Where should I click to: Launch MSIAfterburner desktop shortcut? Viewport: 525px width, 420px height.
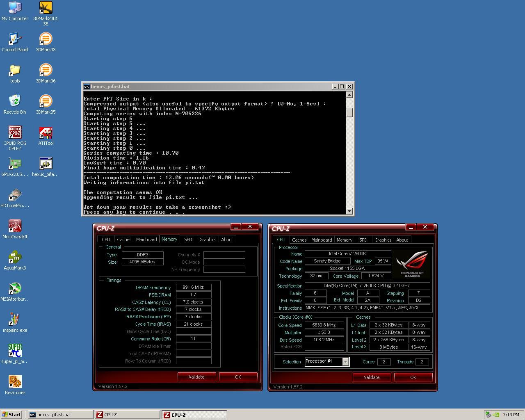[15, 292]
